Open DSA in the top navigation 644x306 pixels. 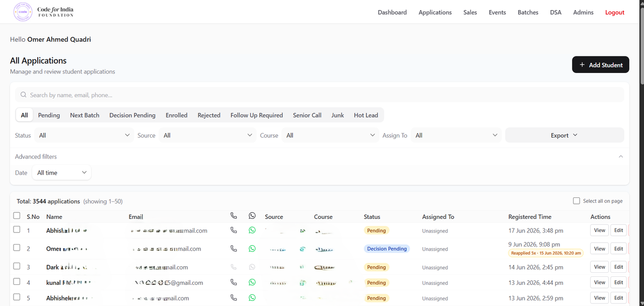[x=556, y=12]
